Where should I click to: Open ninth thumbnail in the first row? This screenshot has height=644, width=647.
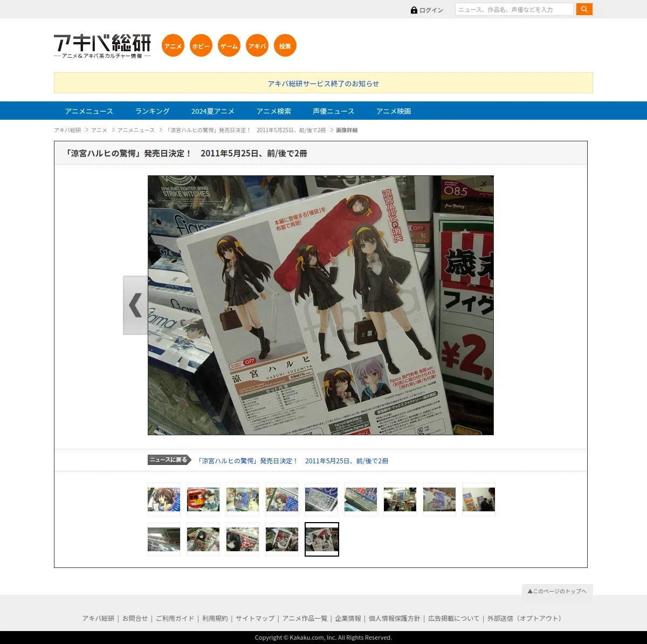[479, 499]
